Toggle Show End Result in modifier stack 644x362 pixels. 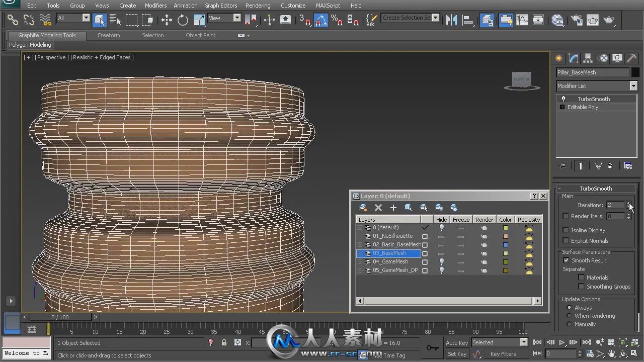580,166
